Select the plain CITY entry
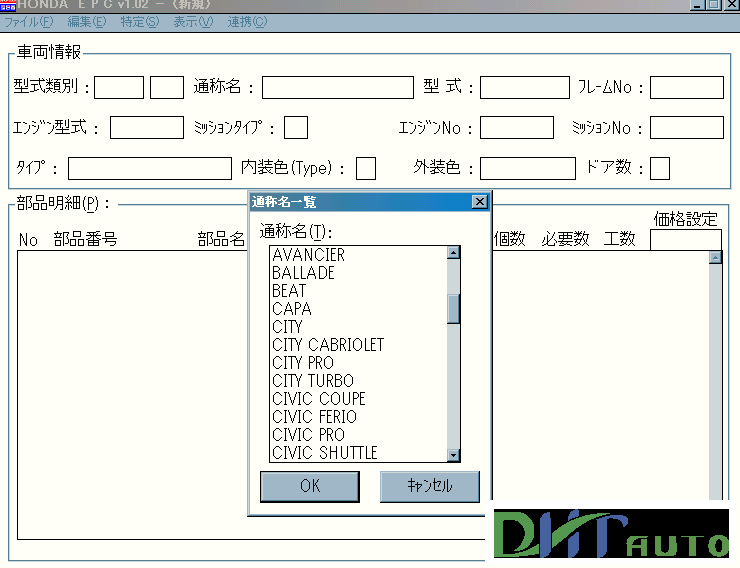Image resolution: width=740 pixels, height=568 pixels. click(359, 326)
